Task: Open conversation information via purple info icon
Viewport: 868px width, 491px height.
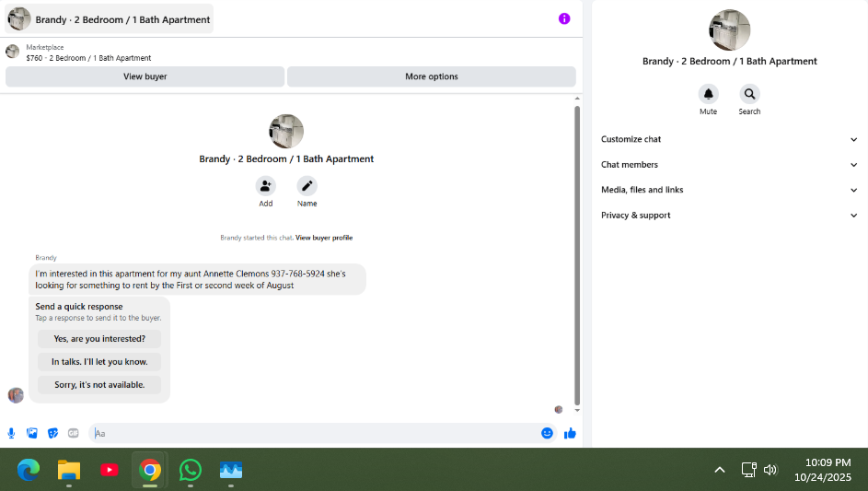Action: tap(564, 18)
